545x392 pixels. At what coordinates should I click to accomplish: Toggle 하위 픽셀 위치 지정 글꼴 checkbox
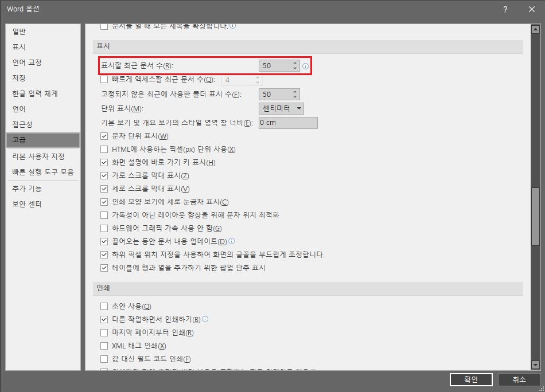(x=104, y=255)
